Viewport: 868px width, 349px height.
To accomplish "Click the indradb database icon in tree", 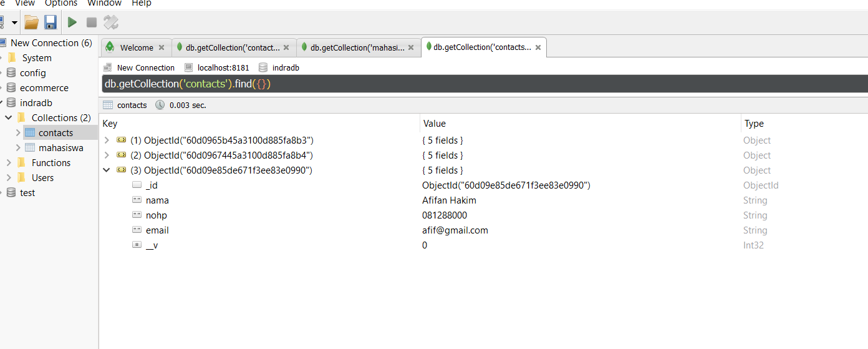I will click(11, 103).
